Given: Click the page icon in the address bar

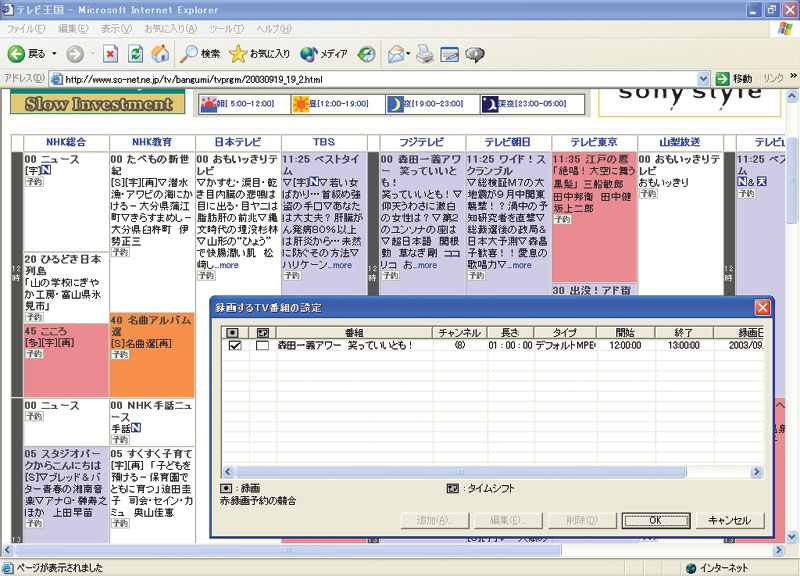Looking at the screenshot, I should point(57,79).
